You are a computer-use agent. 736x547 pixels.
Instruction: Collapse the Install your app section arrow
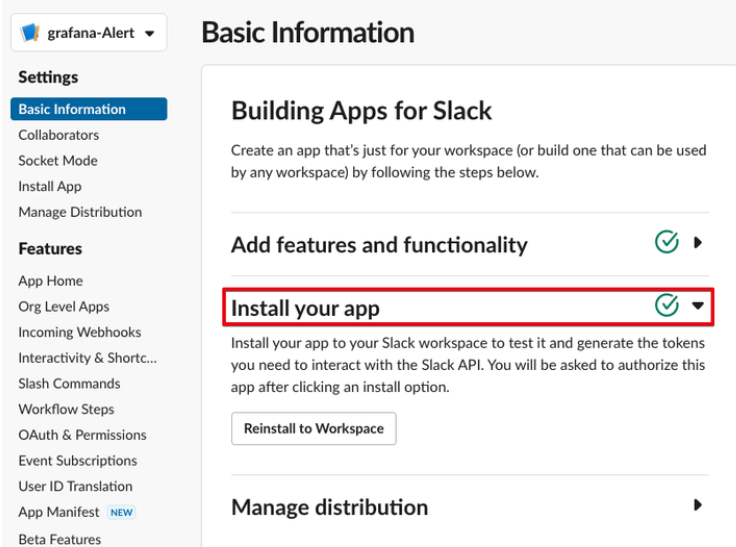[x=698, y=306]
